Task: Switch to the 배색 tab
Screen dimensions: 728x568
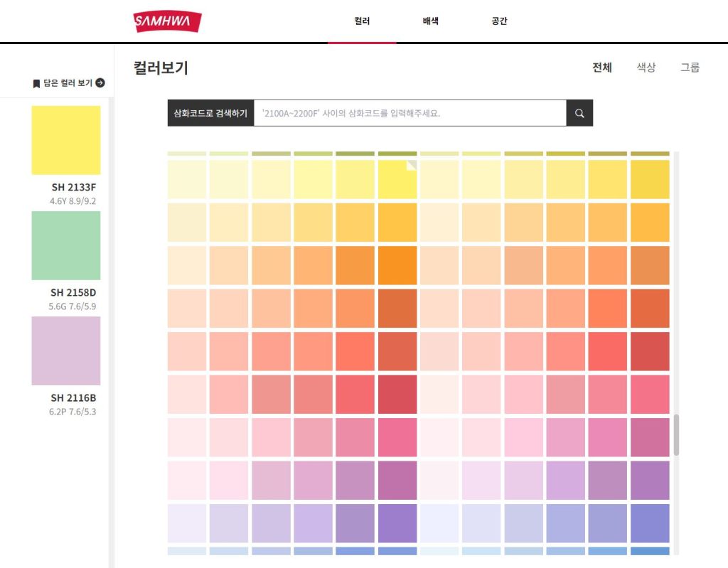Action: click(430, 21)
